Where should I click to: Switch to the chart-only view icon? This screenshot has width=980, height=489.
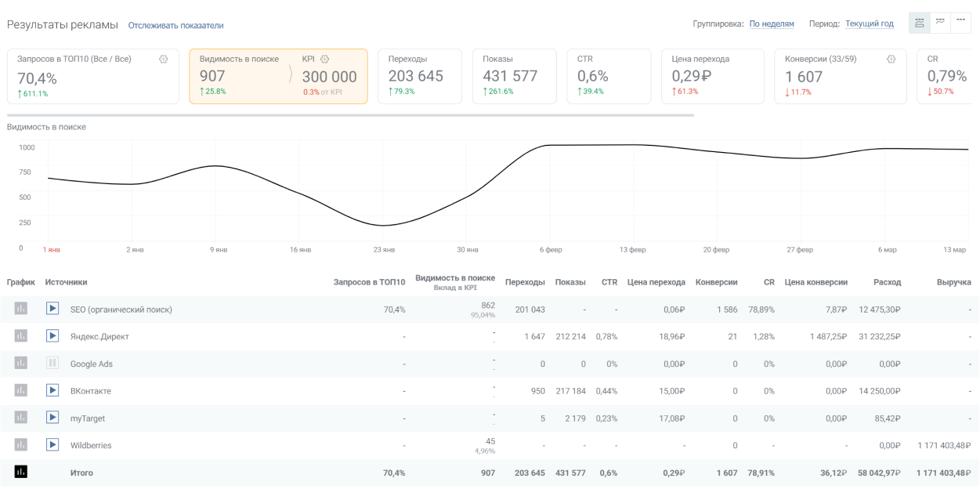click(940, 23)
